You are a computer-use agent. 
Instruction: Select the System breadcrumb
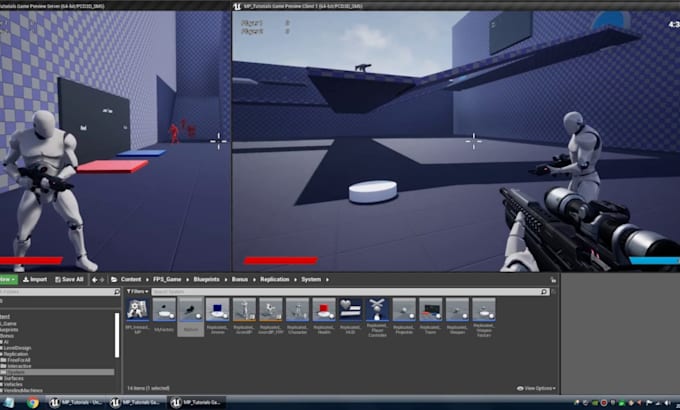[311, 279]
